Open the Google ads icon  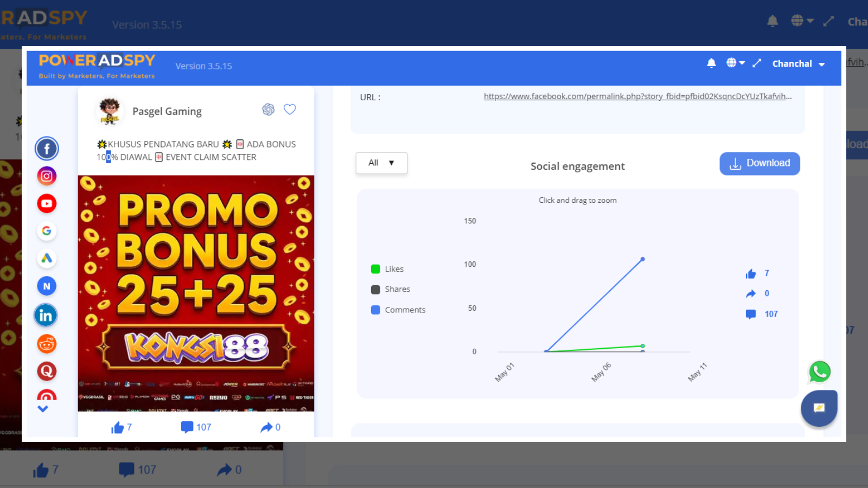47,231
